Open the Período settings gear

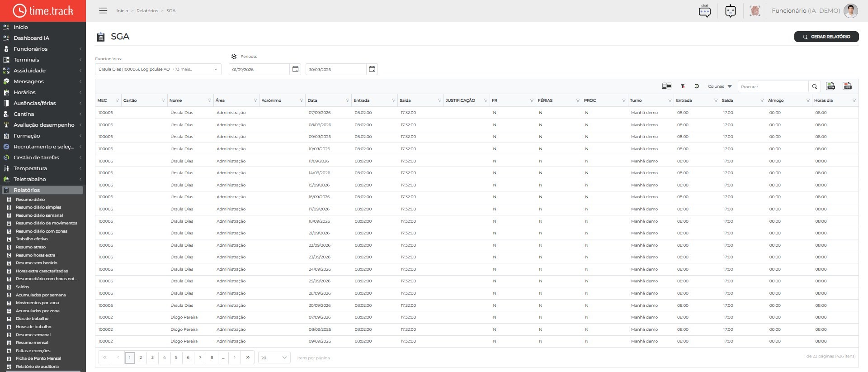coord(234,57)
